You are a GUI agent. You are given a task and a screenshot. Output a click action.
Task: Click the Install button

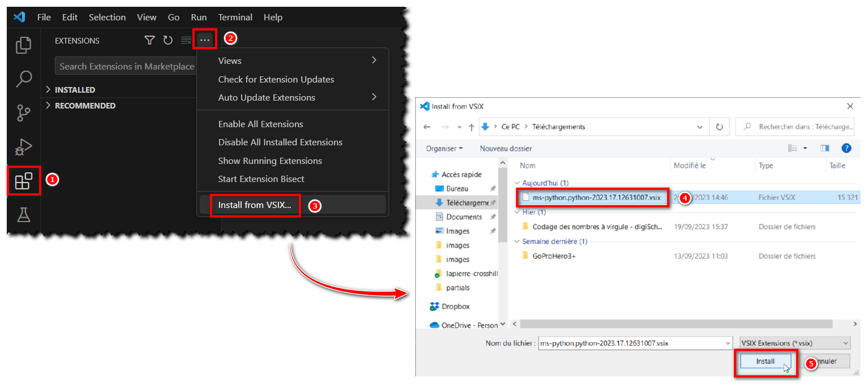coord(765,361)
